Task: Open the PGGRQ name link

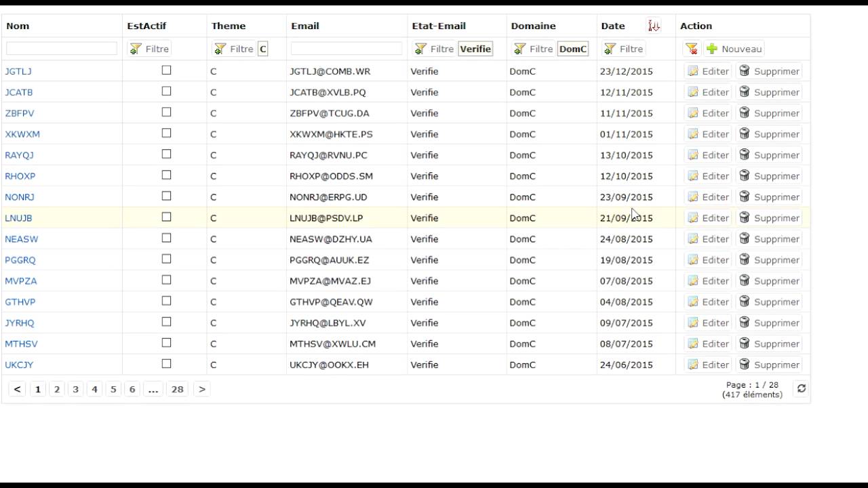Action: (20, 260)
